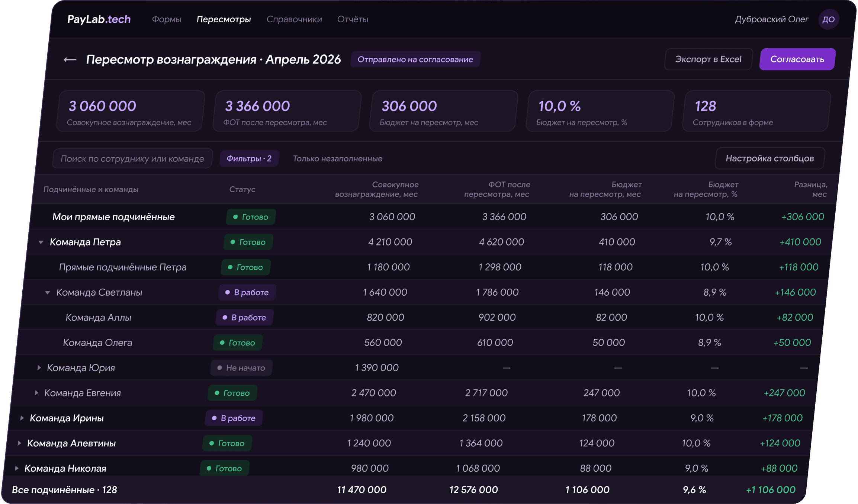Expand the Команда Николая row
This screenshot has width=858, height=504.
[17, 468]
